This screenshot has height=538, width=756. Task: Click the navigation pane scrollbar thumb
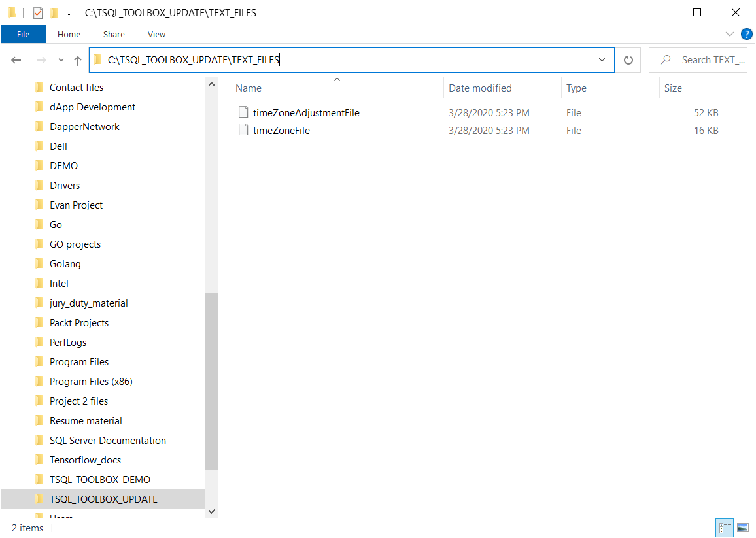click(x=211, y=381)
